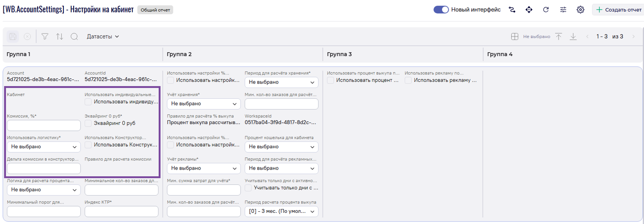This screenshot has height=224, width=644.
Task: Open Период расчета процента выкупа dropdown
Action: [x=281, y=211]
